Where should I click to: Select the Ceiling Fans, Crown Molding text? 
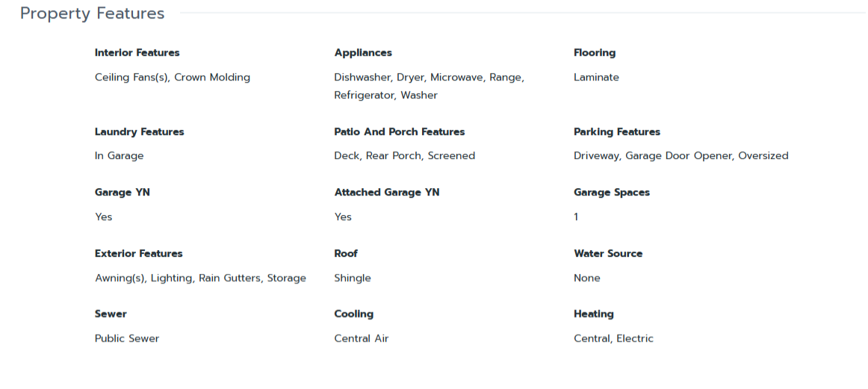[x=173, y=78]
